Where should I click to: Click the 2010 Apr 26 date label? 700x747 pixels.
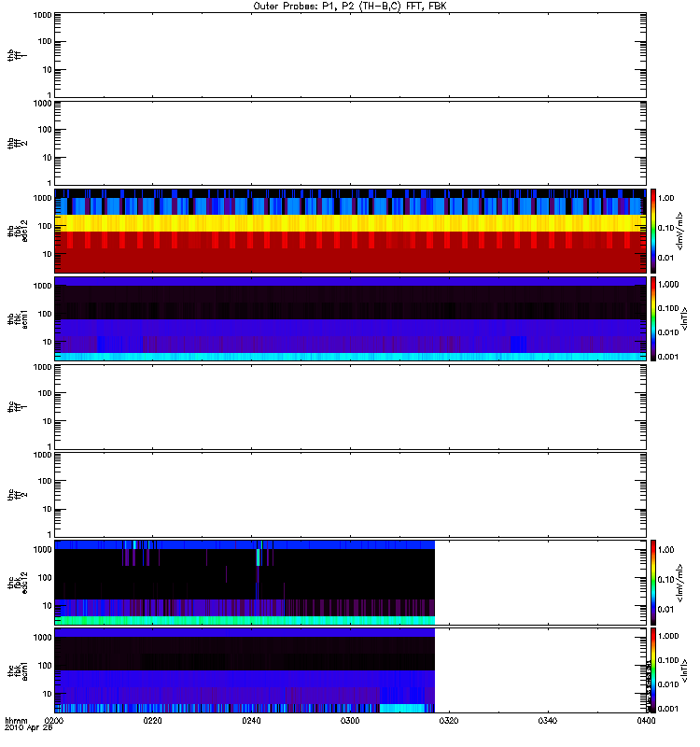coord(29,728)
